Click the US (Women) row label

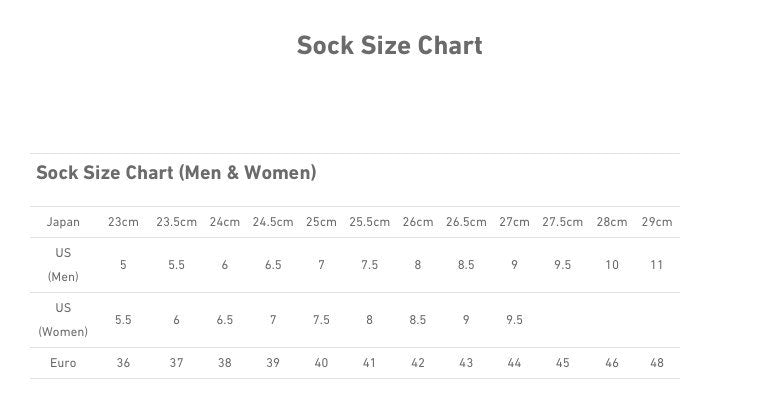(63, 320)
